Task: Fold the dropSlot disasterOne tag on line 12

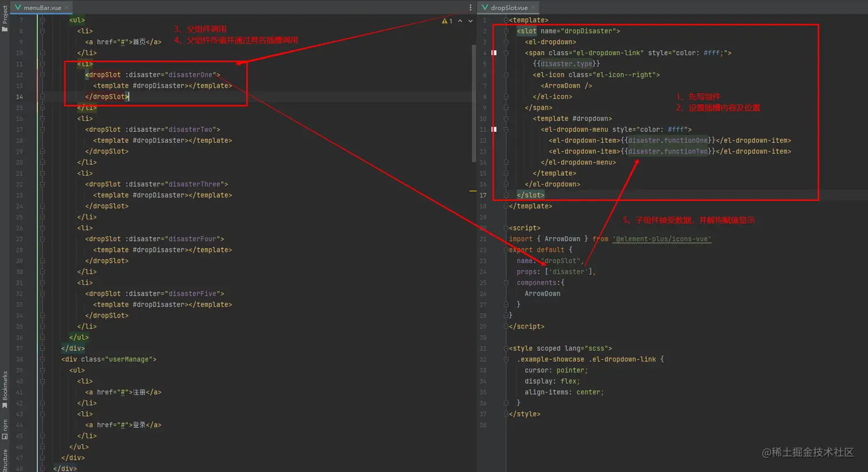Action: tap(42, 75)
